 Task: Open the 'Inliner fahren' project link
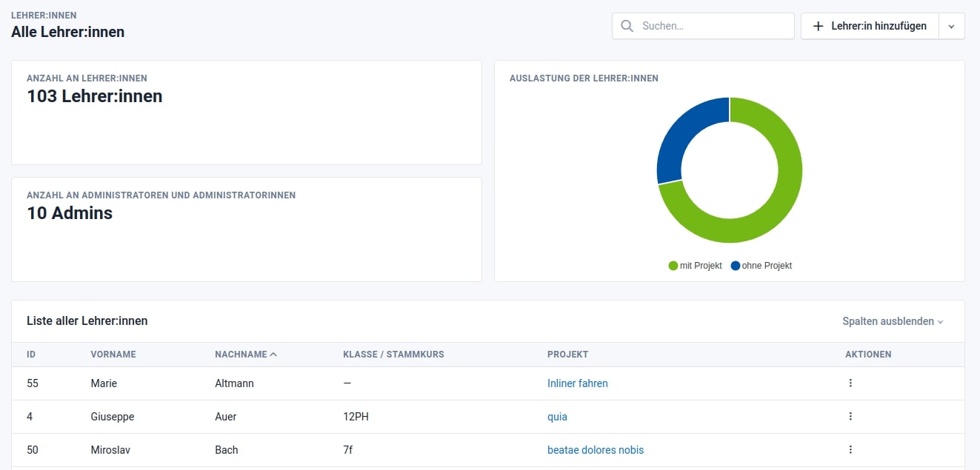pyautogui.click(x=577, y=383)
